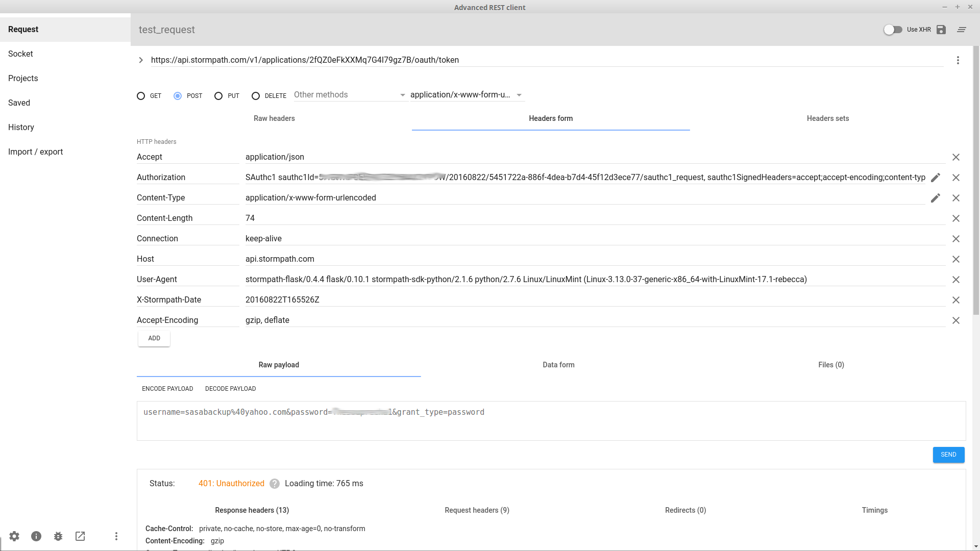Open the Other methods dropdown
Viewport: 980px width, 551px height.
[350, 95]
